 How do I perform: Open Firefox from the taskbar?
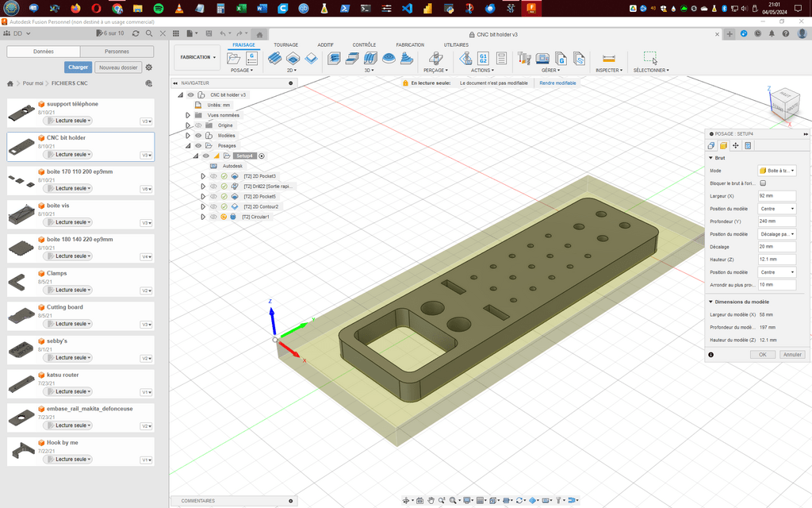(75, 8)
